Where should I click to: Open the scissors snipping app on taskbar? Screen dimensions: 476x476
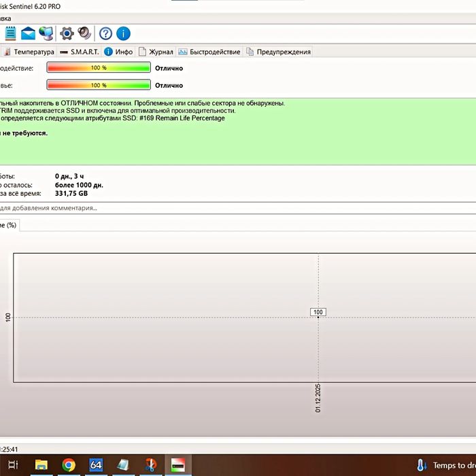pyautogui.click(x=150, y=464)
